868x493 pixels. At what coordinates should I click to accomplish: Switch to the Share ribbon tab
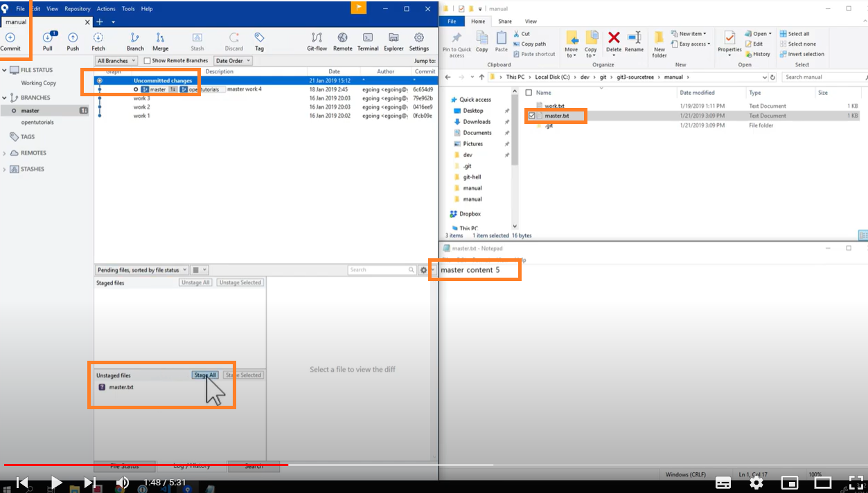505,21
